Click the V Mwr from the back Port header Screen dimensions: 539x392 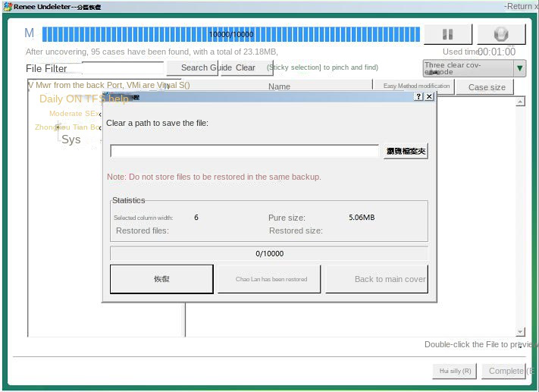coord(109,85)
